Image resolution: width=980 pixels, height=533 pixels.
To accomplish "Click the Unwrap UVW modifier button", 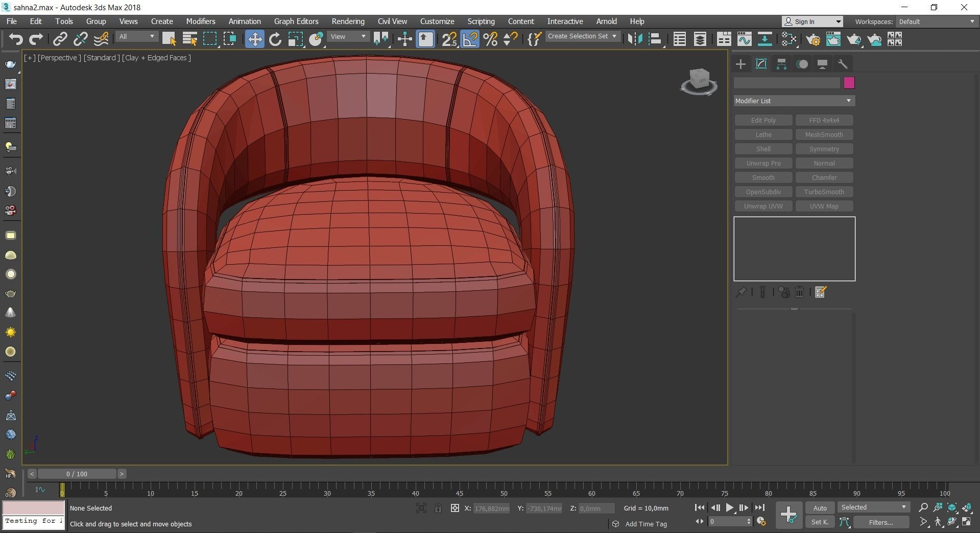I will (x=763, y=206).
